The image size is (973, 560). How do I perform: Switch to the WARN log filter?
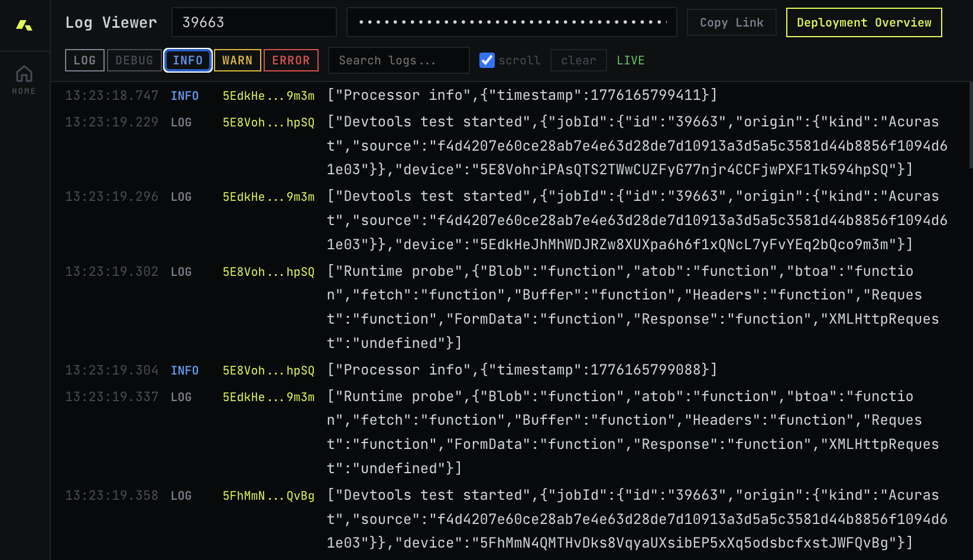click(x=237, y=60)
